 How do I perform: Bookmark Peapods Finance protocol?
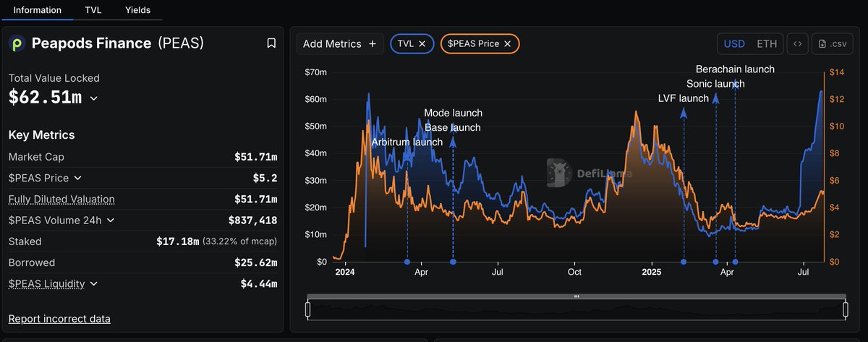point(271,43)
